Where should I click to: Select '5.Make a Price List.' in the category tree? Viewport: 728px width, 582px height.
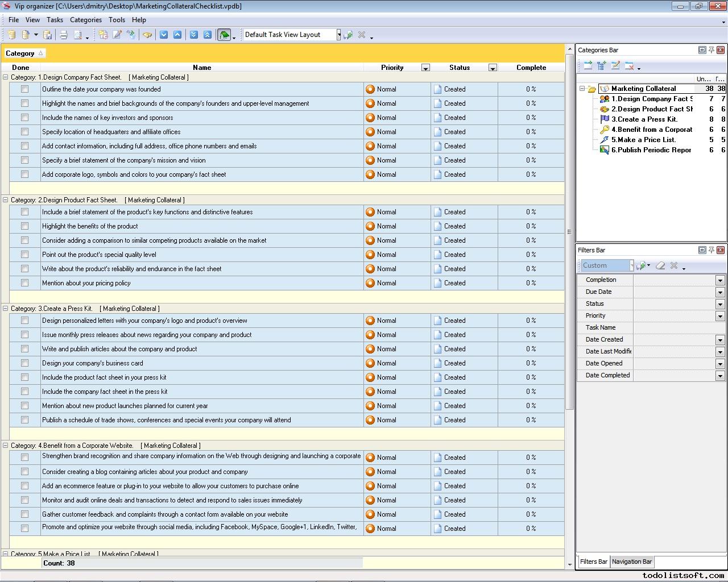coord(643,140)
